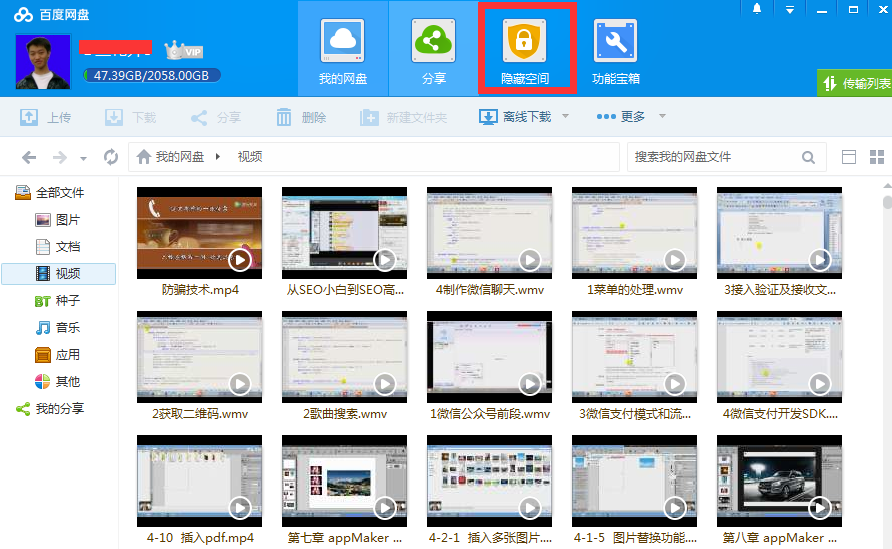Navigate to 我的网盘 in breadcrumb
Viewport: 892px width, 549px height.
(x=180, y=156)
